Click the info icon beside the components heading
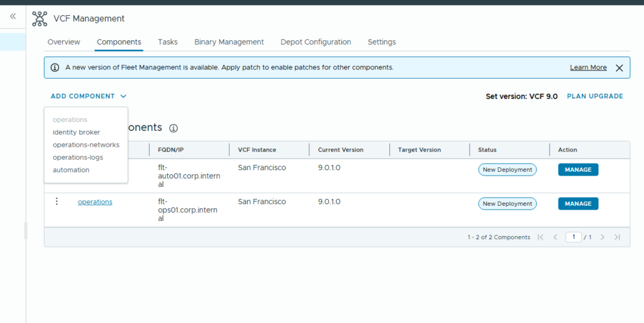 point(174,128)
